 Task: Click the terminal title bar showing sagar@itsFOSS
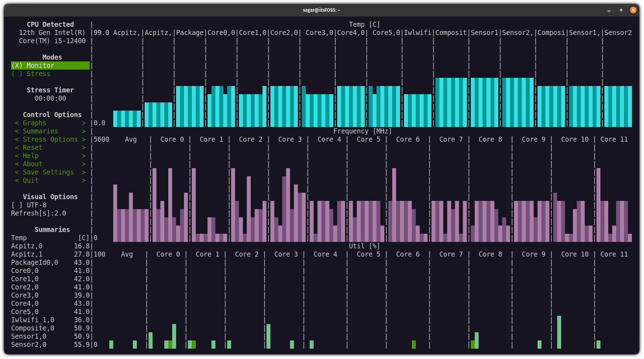[322, 10]
